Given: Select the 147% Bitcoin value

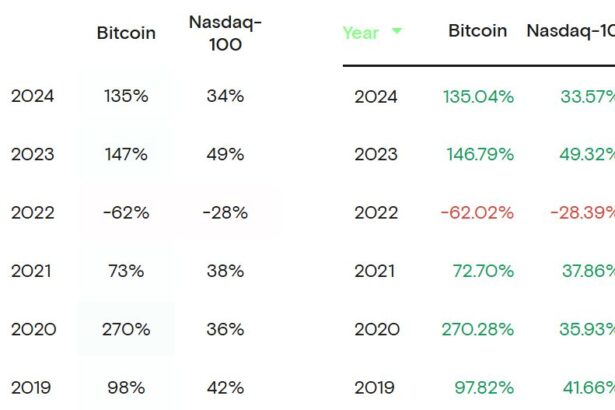Looking at the screenshot, I should click(x=126, y=155).
